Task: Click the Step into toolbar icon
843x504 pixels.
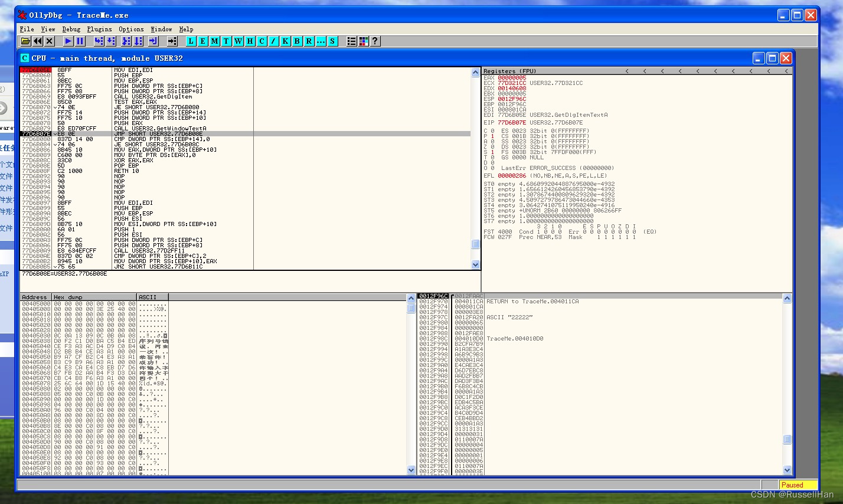Action: [x=99, y=41]
